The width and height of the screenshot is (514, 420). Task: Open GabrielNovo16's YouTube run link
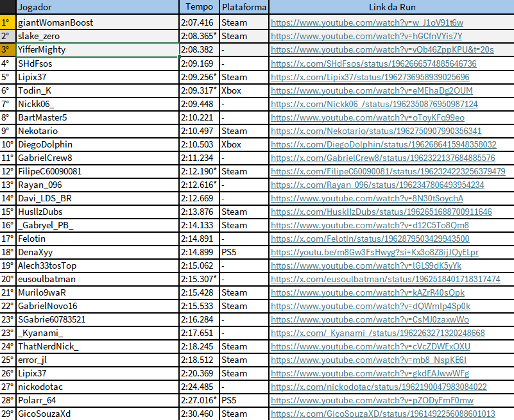370,306
